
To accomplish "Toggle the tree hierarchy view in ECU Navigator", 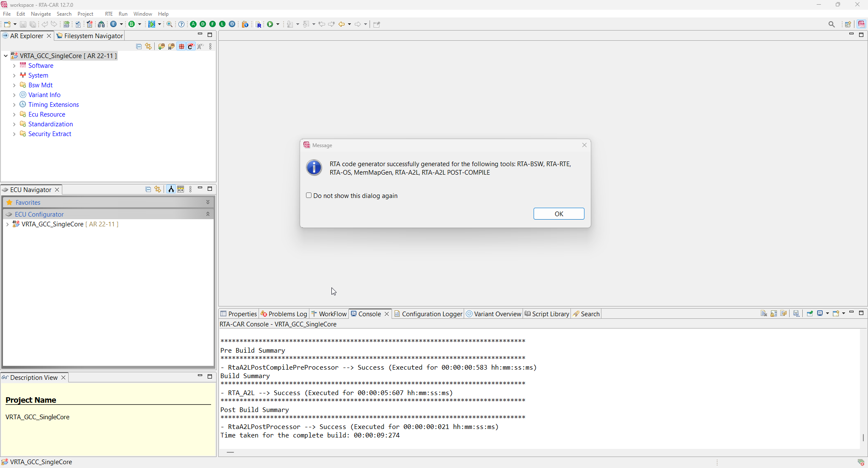I will click(171, 189).
